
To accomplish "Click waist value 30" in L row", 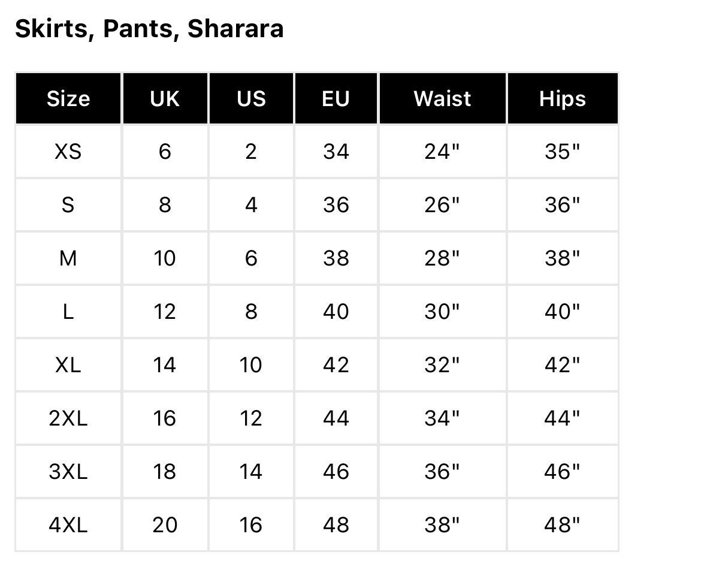I will point(442,312).
